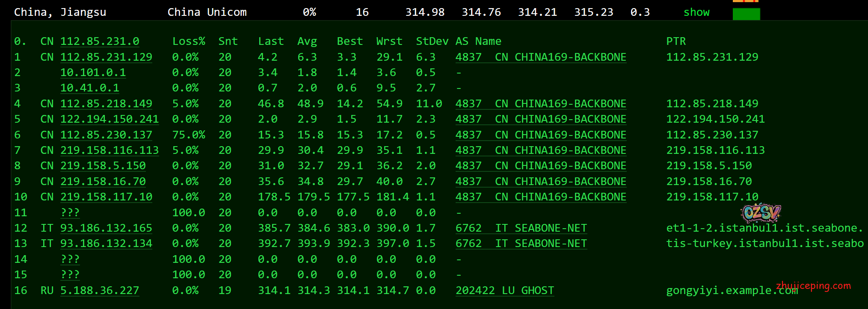Open AS 202422 LU GHOST link
868x309 pixels.
coord(504,291)
